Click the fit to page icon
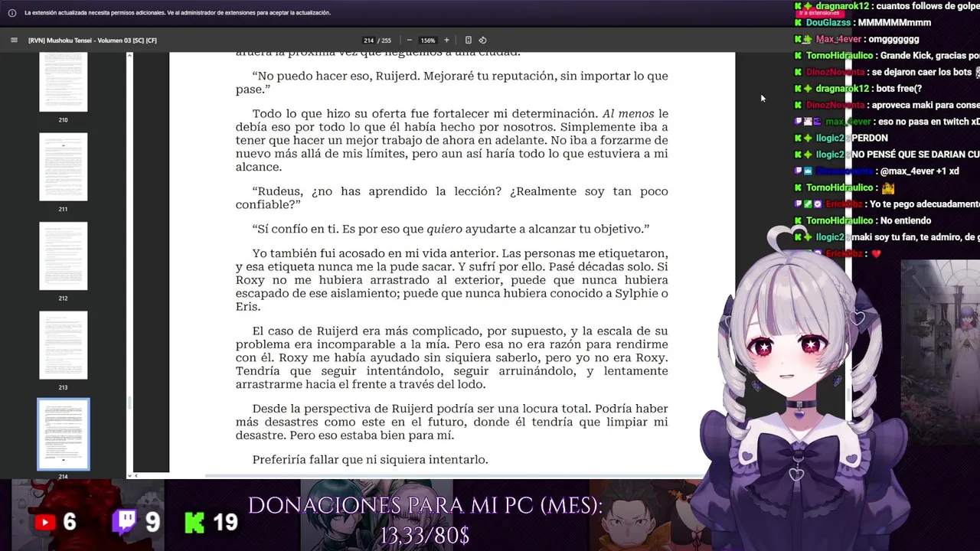The width and height of the screenshot is (980, 551). pyautogui.click(x=469, y=41)
